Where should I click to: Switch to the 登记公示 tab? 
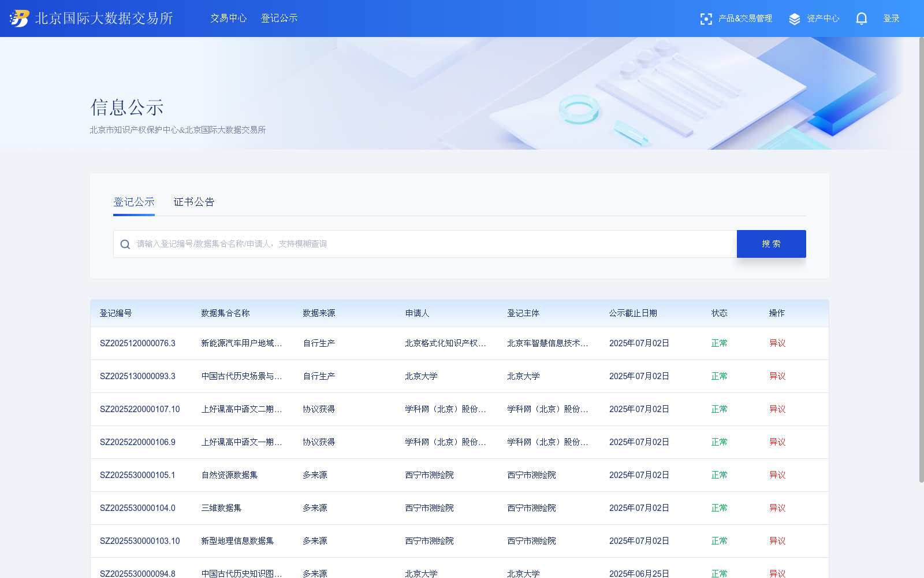click(134, 202)
